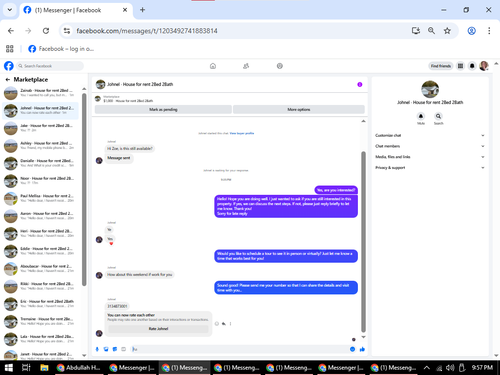Open the emoji picker in message box
Image resolution: width=500 pixels, height=375 pixels.
(x=352, y=349)
